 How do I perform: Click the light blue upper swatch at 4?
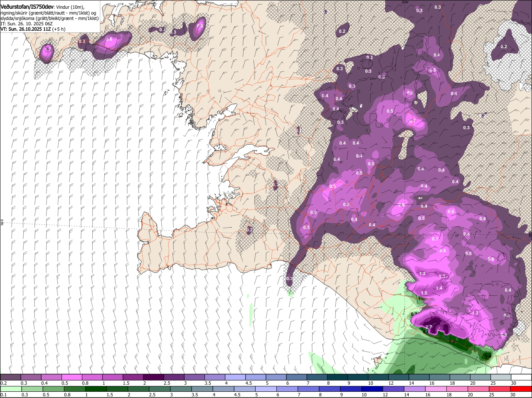coord(235,377)
